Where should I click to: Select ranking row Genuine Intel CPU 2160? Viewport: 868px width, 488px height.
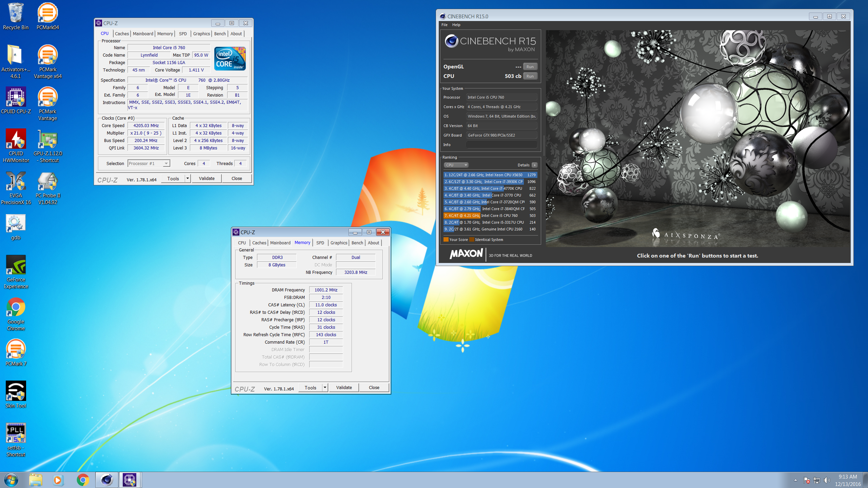pyautogui.click(x=490, y=229)
